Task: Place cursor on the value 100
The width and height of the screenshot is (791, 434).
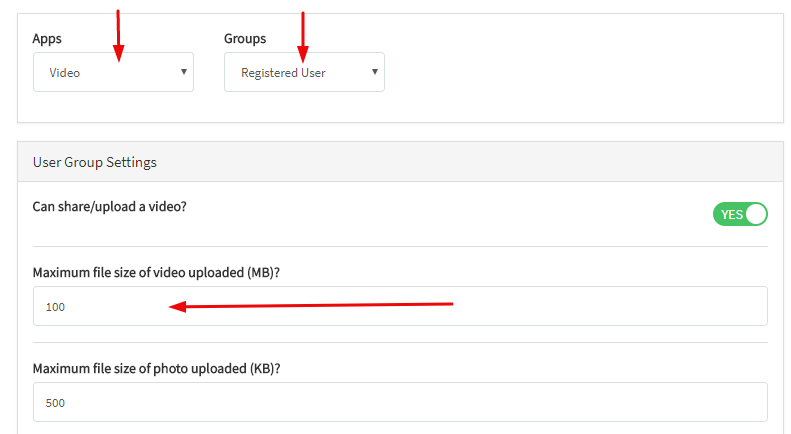Action: click(55, 307)
